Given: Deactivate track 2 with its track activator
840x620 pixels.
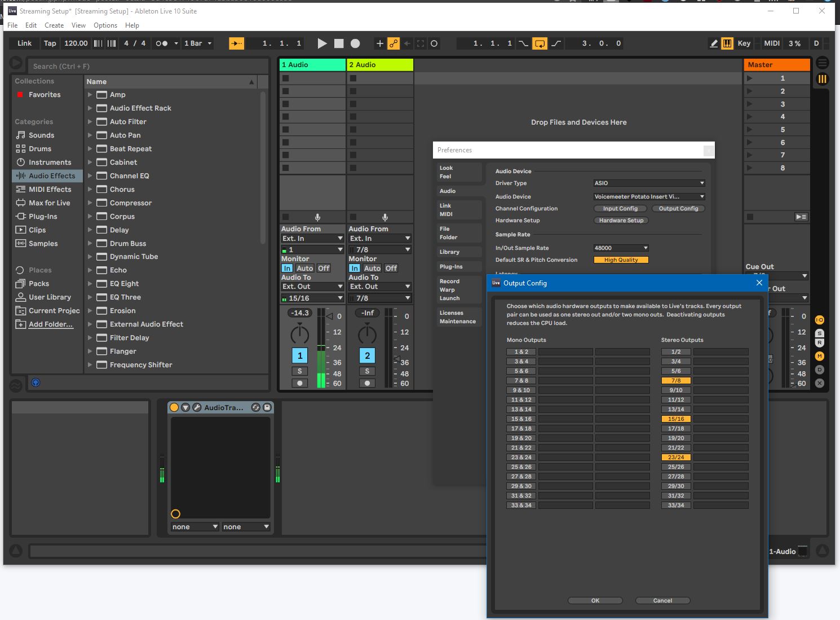Looking at the screenshot, I should pyautogui.click(x=368, y=355).
